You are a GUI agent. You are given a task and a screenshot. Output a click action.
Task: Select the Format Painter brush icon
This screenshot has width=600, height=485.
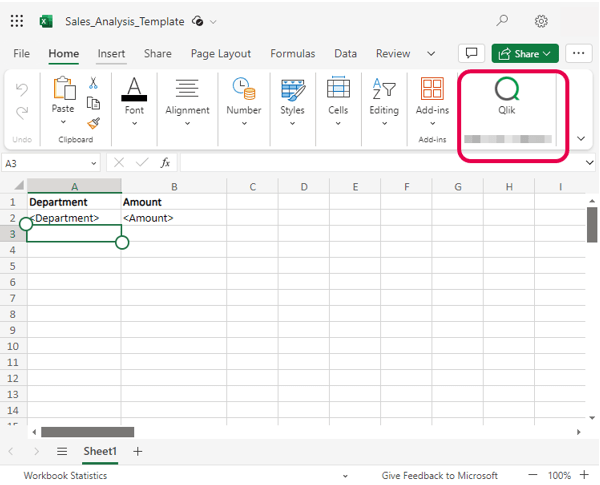93,123
